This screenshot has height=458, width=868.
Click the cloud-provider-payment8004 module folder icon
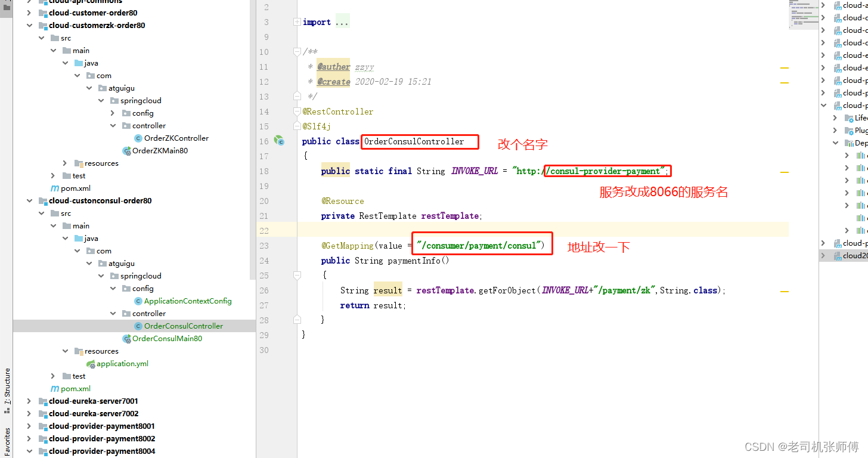[x=43, y=451]
